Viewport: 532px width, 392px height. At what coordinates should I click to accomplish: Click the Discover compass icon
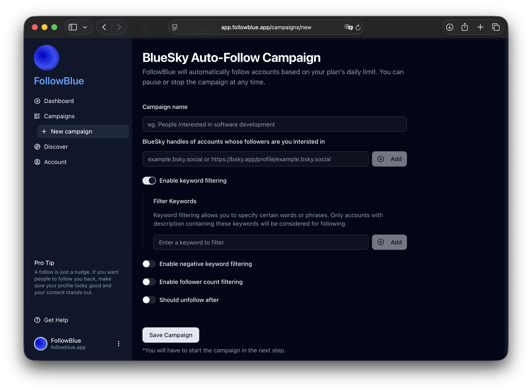(x=37, y=147)
